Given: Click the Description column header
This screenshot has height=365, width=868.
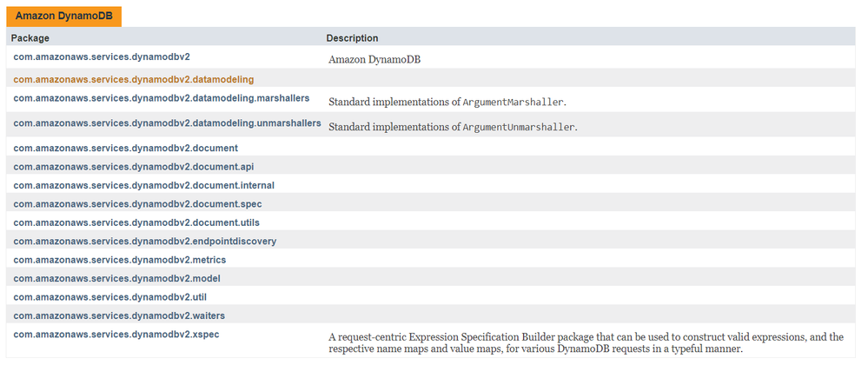Looking at the screenshot, I should tap(352, 38).
